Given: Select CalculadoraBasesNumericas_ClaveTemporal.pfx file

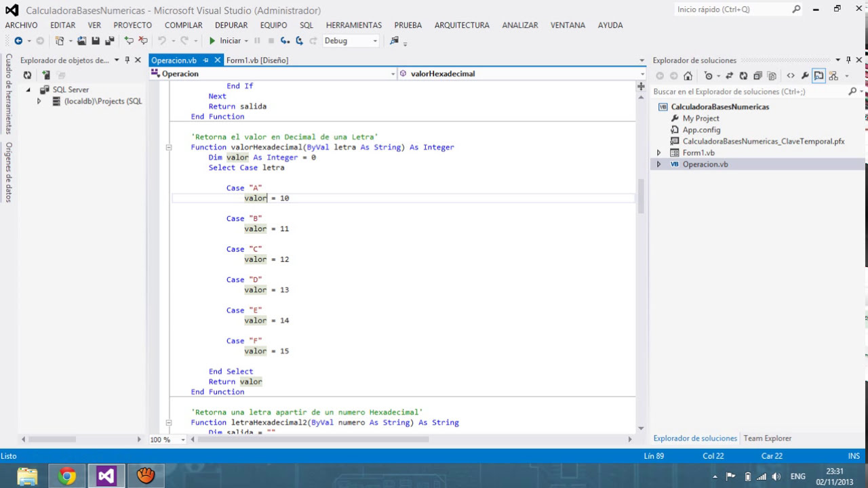Looking at the screenshot, I should pos(764,142).
